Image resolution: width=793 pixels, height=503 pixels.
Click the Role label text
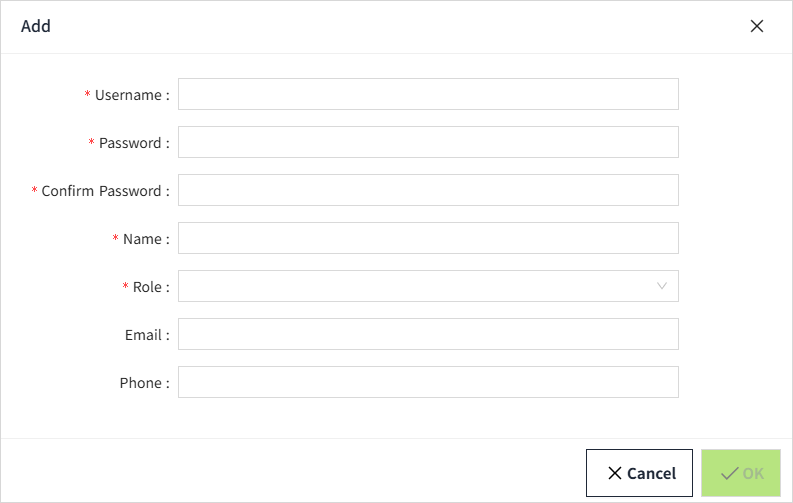[x=147, y=287]
